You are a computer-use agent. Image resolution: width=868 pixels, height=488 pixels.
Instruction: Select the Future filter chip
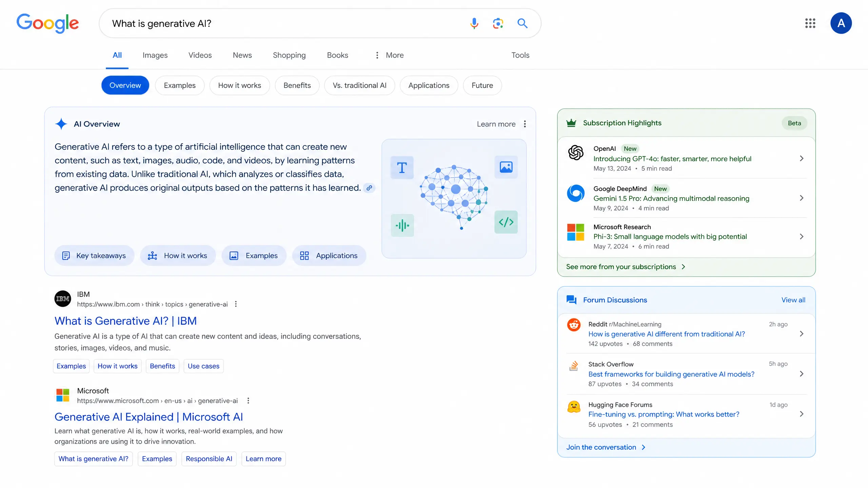[x=482, y=85]
